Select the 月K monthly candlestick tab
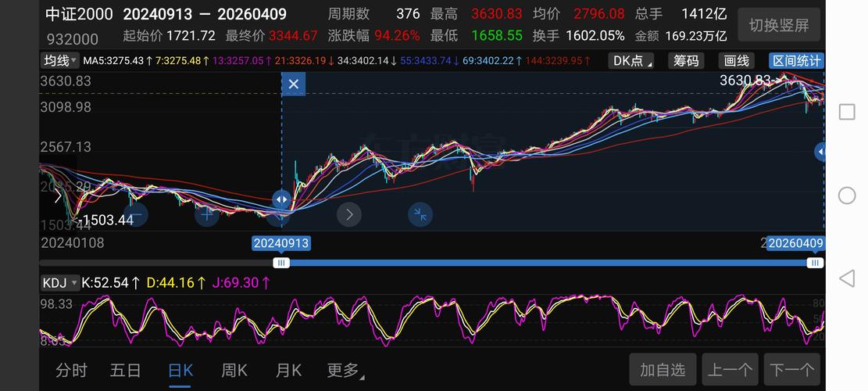 [x=288, y=370]
